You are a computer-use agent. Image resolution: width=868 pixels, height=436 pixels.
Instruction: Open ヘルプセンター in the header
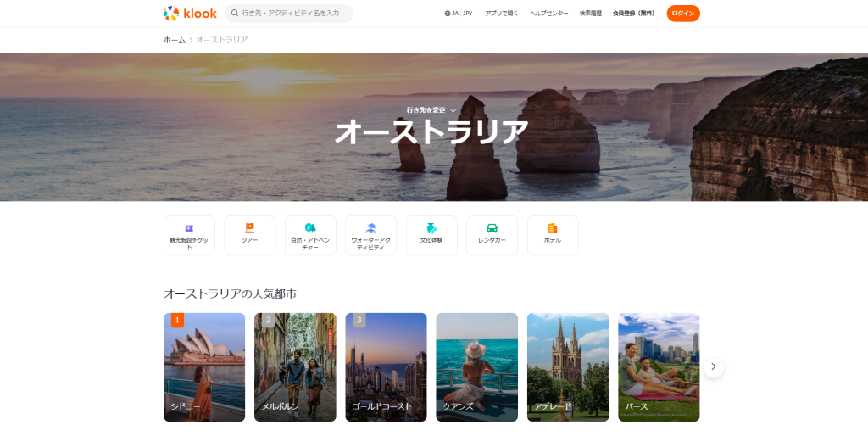548,14
